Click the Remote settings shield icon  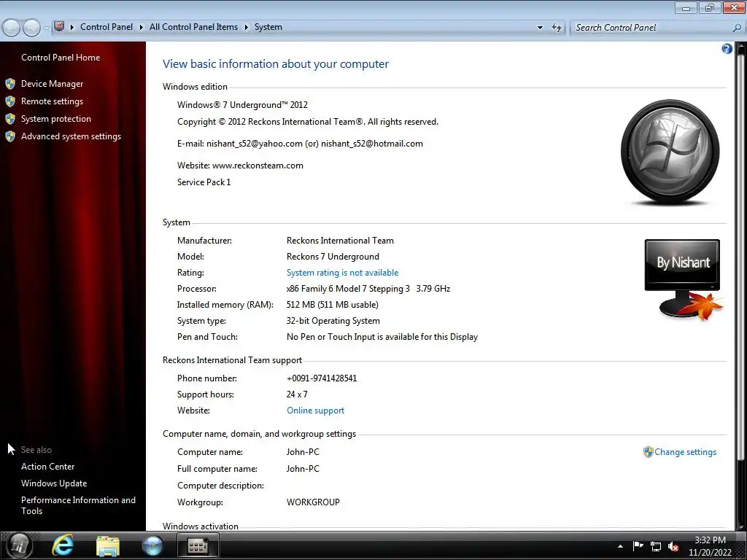tap(10, 101)
